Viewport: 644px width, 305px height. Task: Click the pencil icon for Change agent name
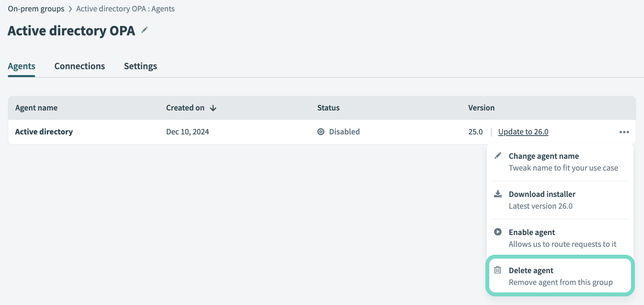(498, 156)
